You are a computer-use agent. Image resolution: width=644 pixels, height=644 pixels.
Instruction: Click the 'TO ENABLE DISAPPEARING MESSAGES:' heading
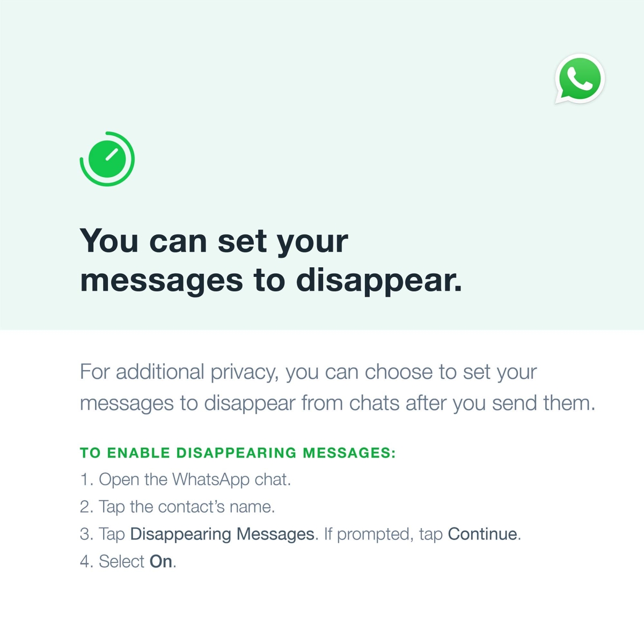click(x=238, y=453)
